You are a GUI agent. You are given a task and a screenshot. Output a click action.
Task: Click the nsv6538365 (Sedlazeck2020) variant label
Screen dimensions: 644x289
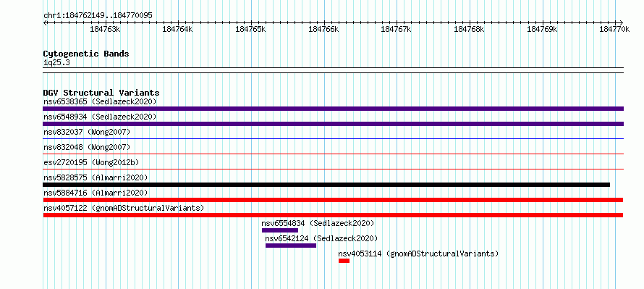(100, 101)
